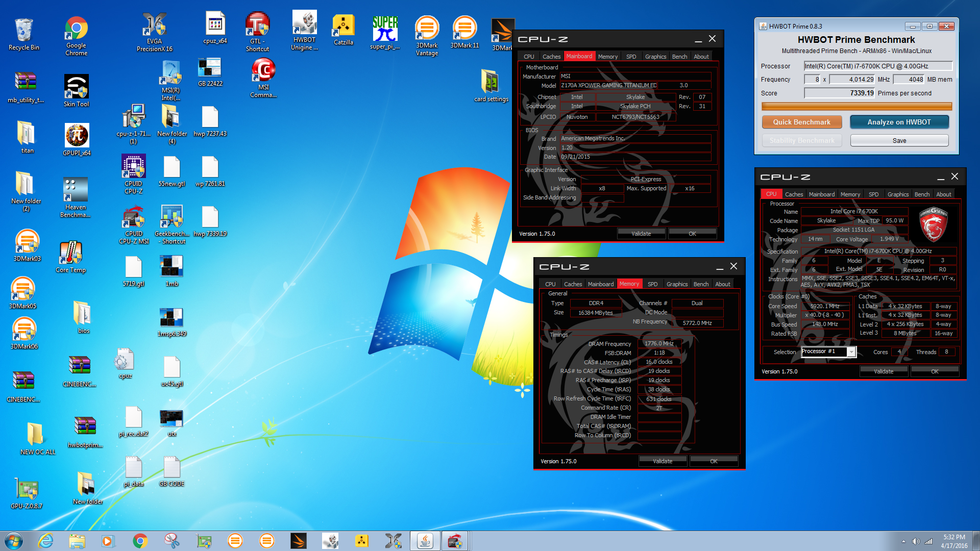Switch to SPD tab in Mainboard CPU-Z window

631,57
